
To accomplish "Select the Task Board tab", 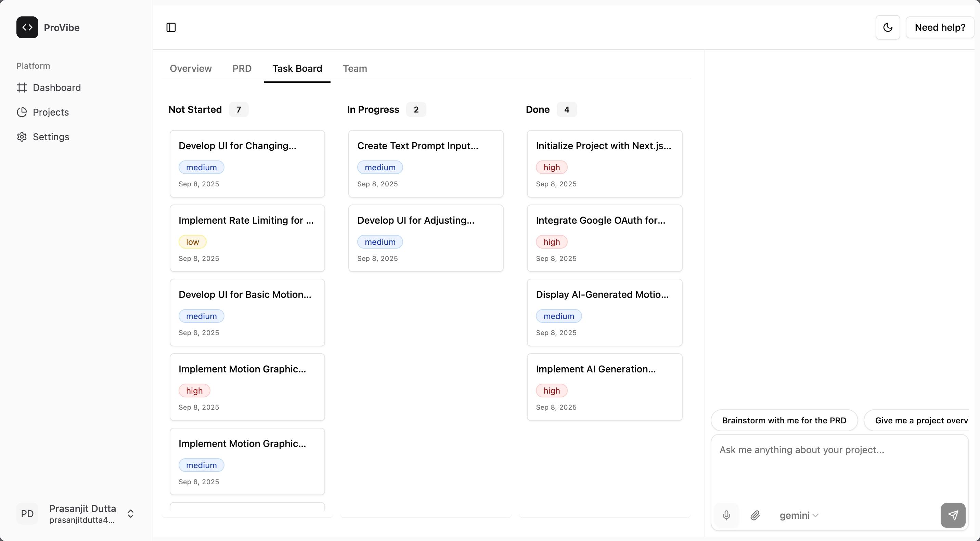I will pyautogui.click(x=297, y=68).
